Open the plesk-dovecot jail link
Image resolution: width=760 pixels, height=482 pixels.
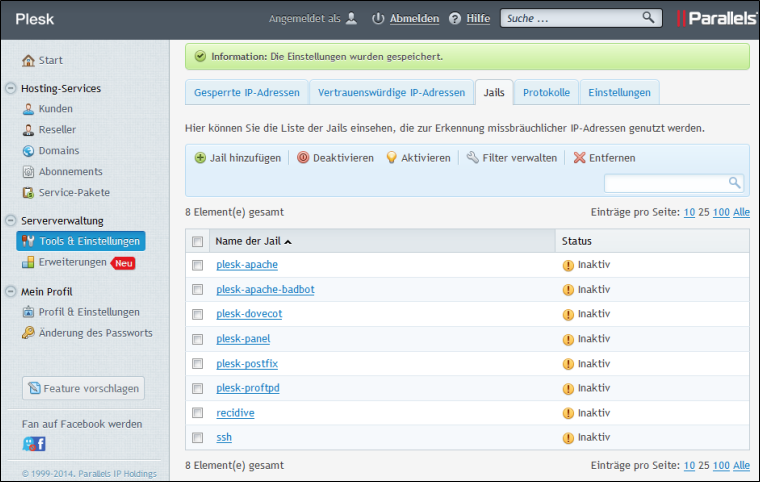[x=249, y=314]
